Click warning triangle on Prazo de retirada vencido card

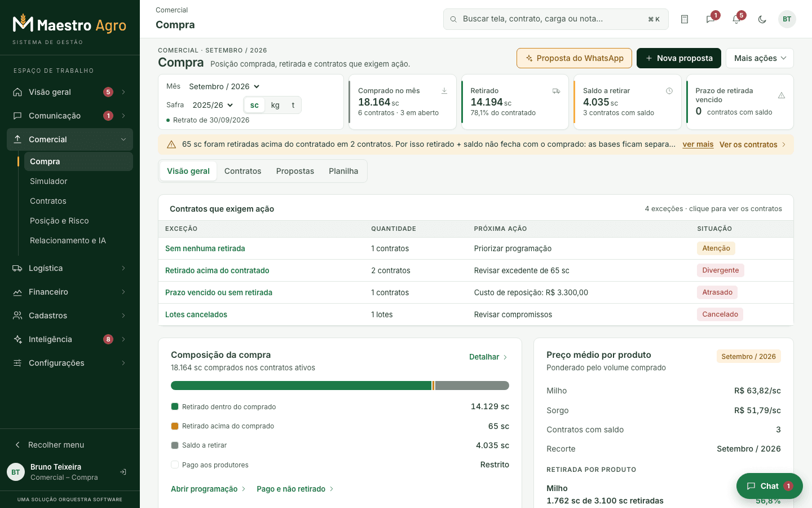[782, 95]
